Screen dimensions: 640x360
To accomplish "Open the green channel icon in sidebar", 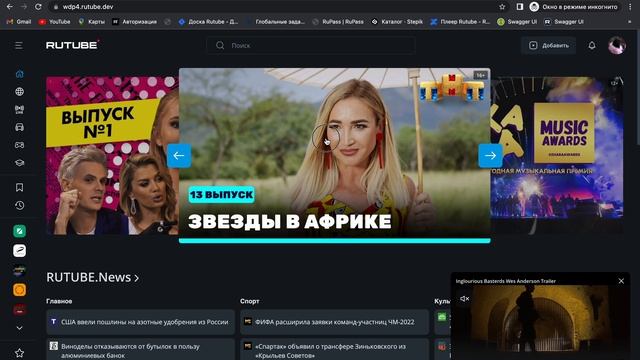I will (19, 231).
